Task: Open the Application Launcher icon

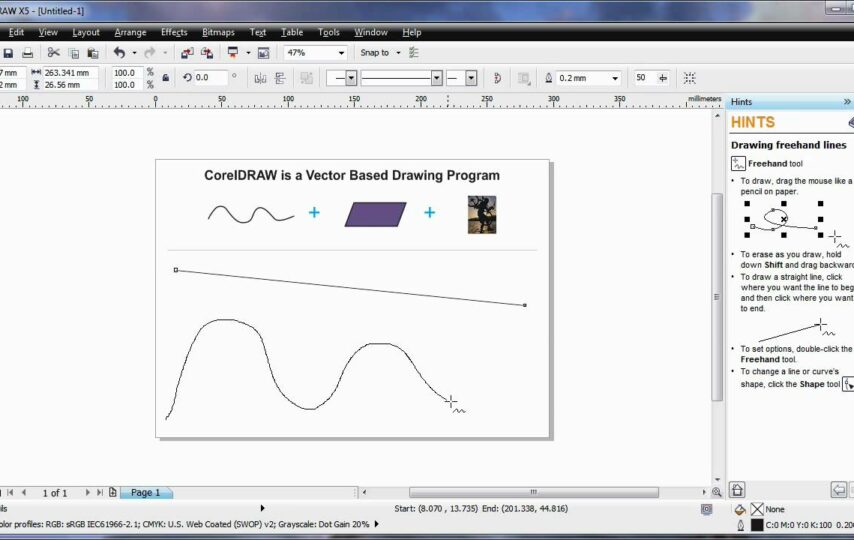Action: 233,52
